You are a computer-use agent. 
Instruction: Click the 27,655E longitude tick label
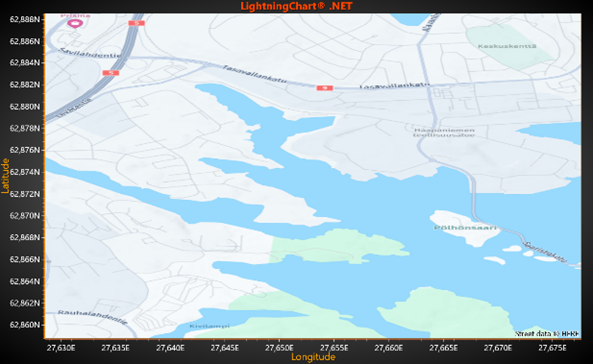pos(334,348)
